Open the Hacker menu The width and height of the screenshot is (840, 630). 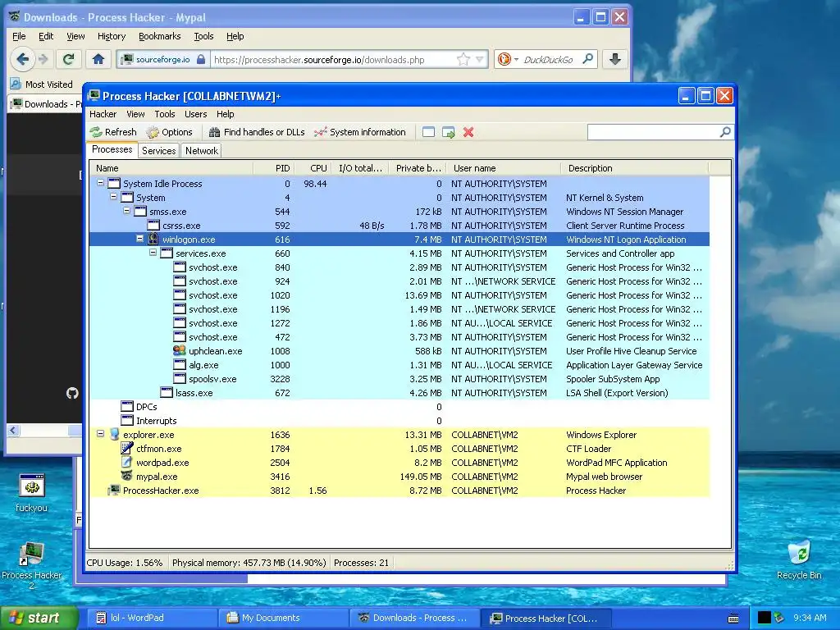point(103,114)
